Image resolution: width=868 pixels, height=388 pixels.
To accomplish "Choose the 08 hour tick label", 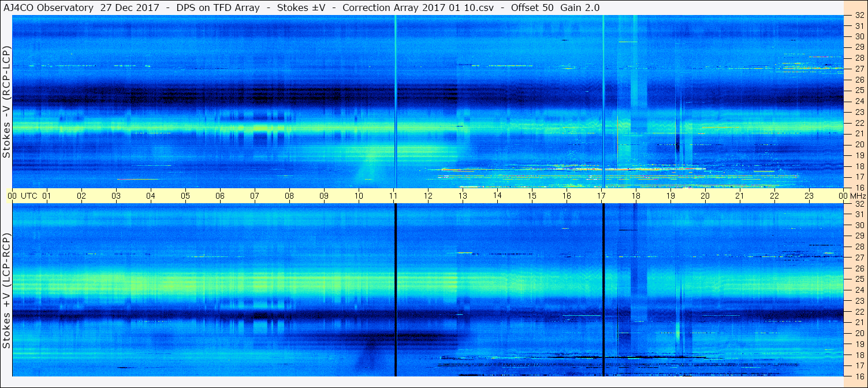I will (289, 196).
